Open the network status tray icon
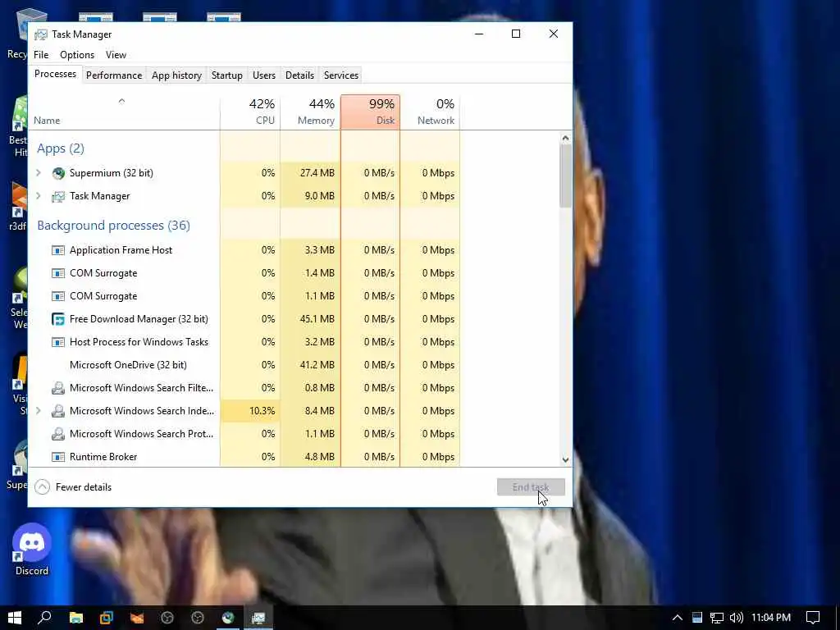 click(x=717, y=618)
